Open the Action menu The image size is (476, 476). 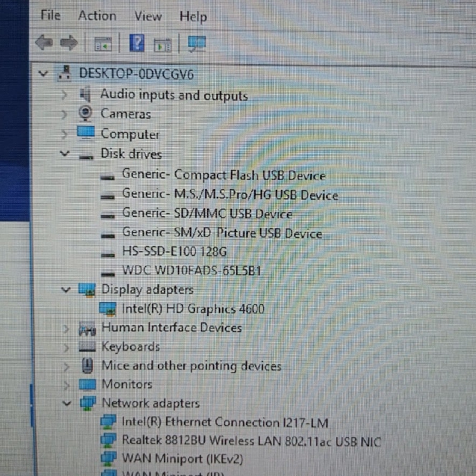pyautogui.click(x=97, y=16)
